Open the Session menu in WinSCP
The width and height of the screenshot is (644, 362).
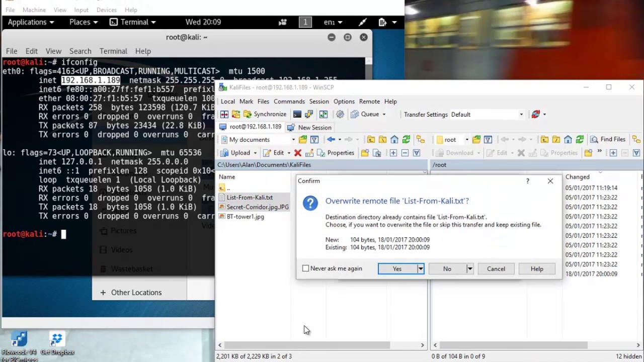pos(319,102)
